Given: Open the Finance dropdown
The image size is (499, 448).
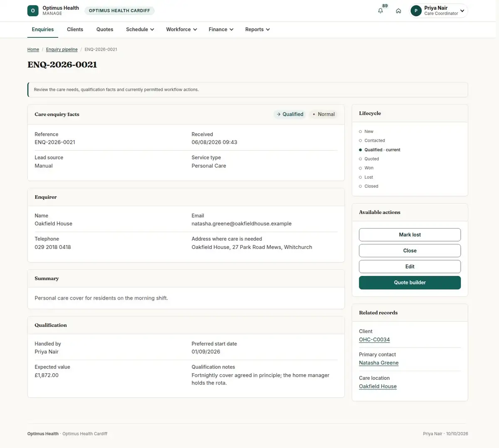Looking at the screenshot, I should coord(221,30).
